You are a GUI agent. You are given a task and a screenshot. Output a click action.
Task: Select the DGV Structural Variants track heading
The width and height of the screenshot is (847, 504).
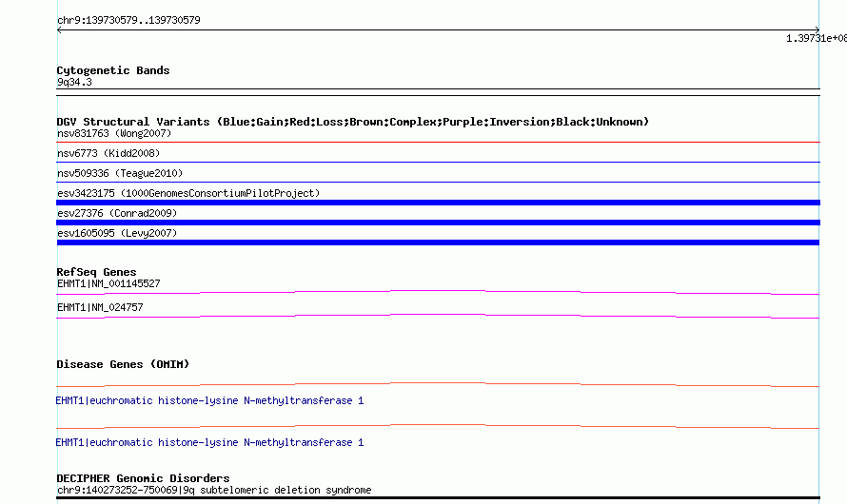coord(353,122)
